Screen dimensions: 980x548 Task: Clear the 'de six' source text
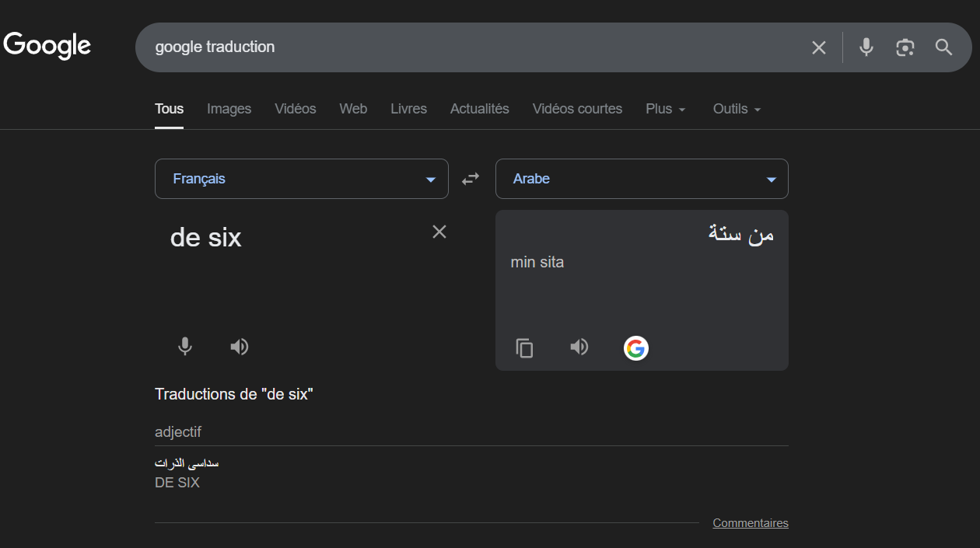[439, 232]
